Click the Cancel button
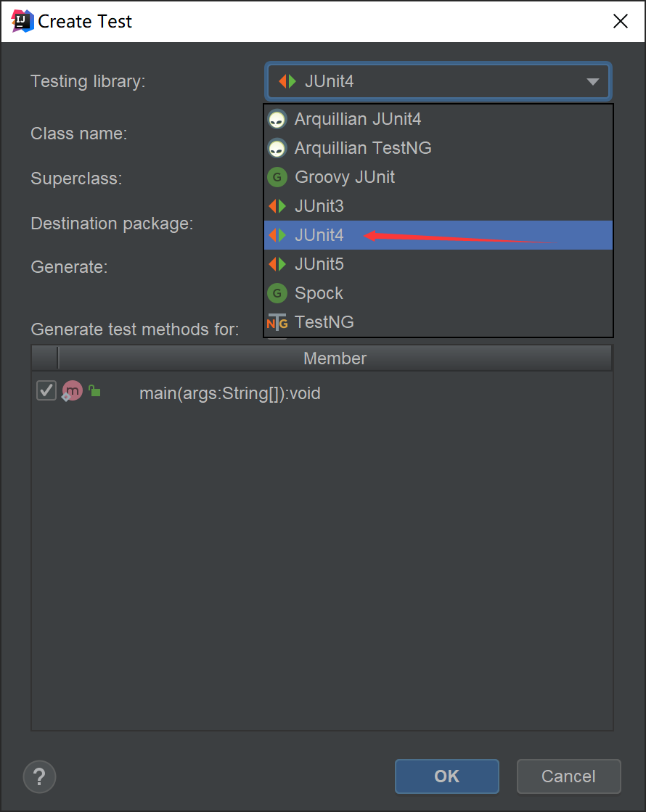 tap(568, 776)
